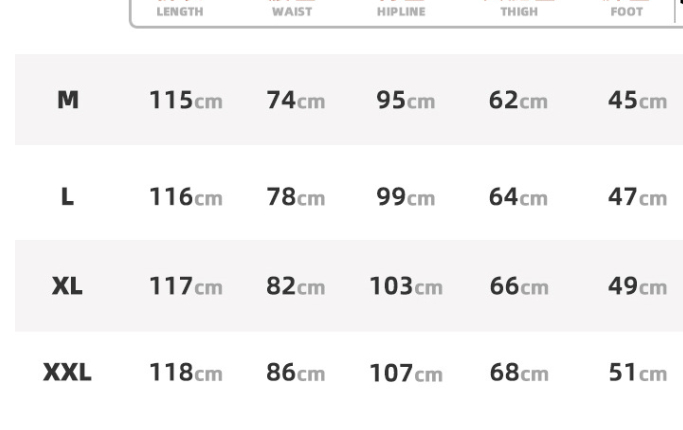Screen dimensions: 683x430
Task: Select the M size row label
Action: click(x=68, y=100)
